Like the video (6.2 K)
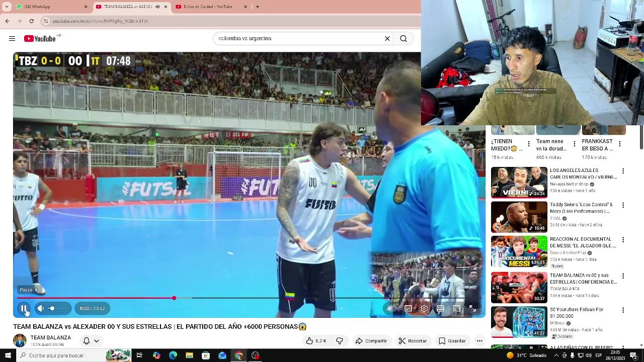This screenshot has height=362, width=644. coord(316,341)
